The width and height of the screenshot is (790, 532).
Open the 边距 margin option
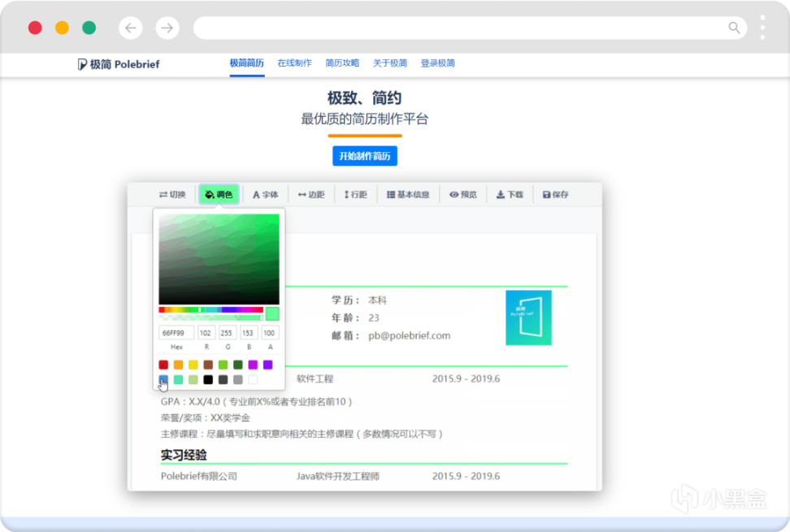(311, 194)
